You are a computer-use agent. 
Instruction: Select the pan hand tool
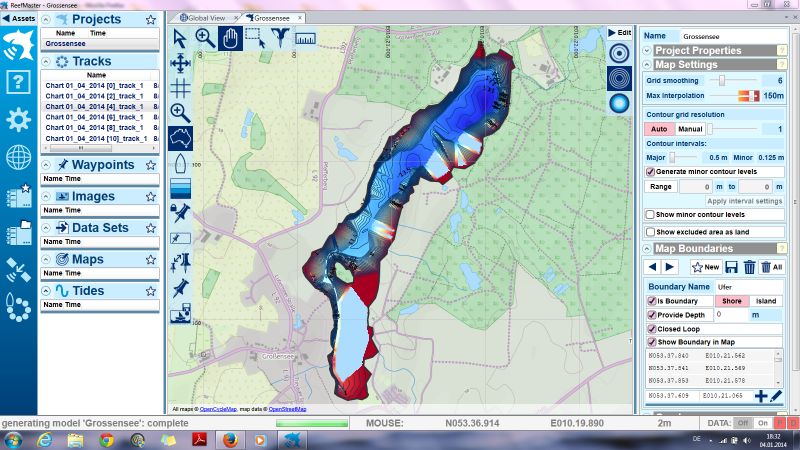point(230,38)
